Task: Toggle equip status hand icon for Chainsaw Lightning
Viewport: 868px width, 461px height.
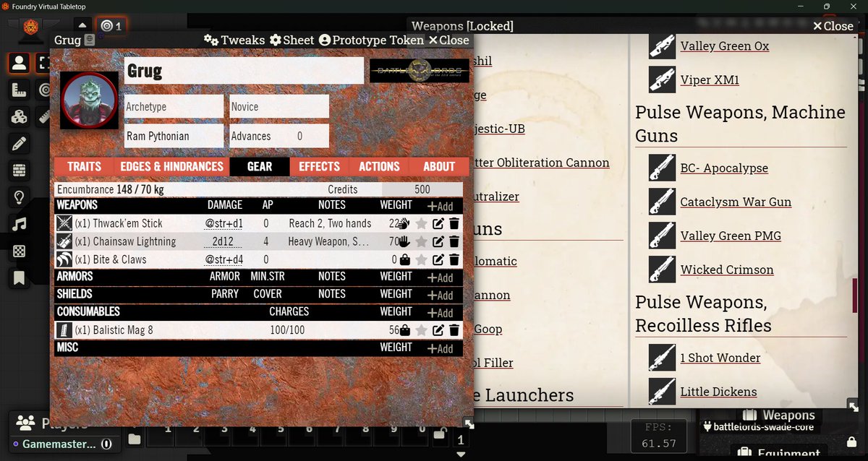Action: click(x=405, y=241)
